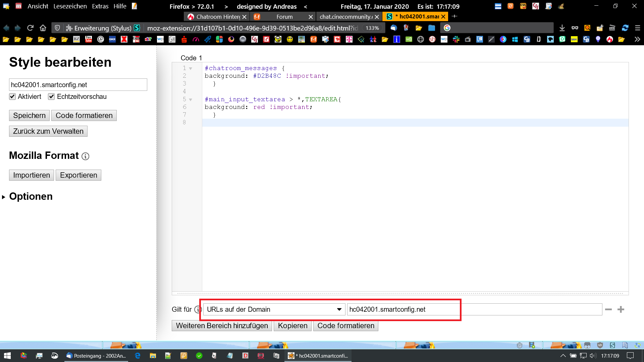Click the minus icon to remove applies-to rule
The image size is (644, 362).
pos(608,309)
